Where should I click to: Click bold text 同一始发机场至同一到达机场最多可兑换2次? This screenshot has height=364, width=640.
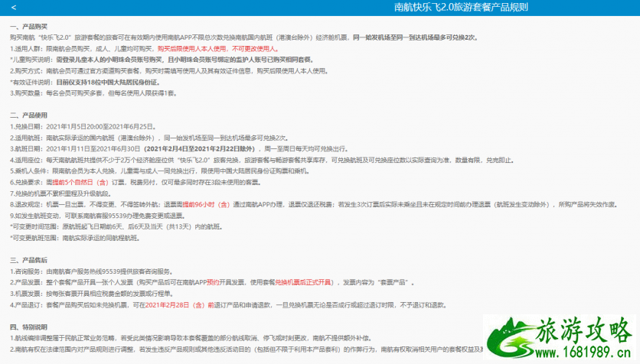coord(416,37)
